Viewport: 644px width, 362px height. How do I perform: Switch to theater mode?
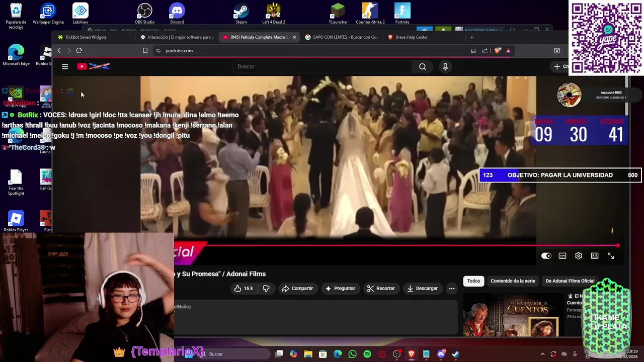(595, 256)
